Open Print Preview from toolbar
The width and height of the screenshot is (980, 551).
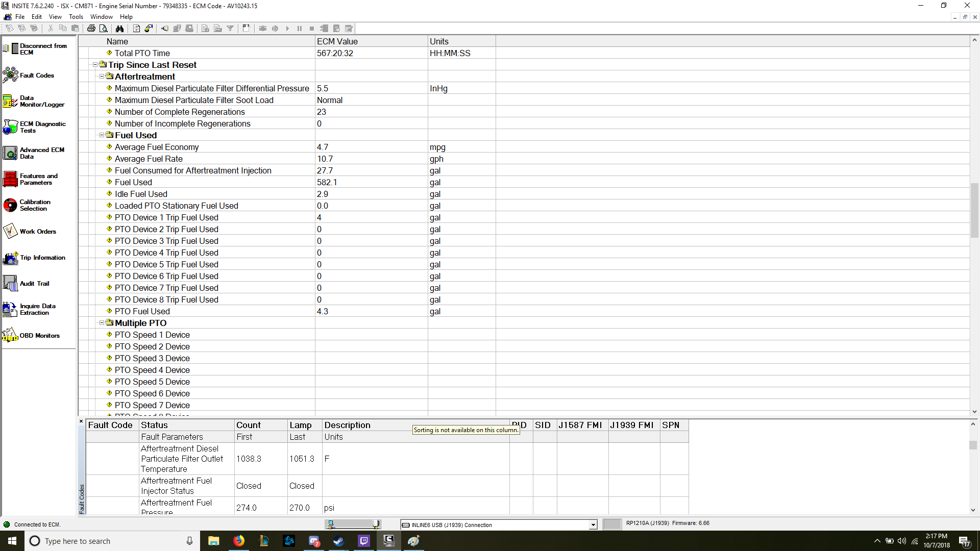(103, 29)
